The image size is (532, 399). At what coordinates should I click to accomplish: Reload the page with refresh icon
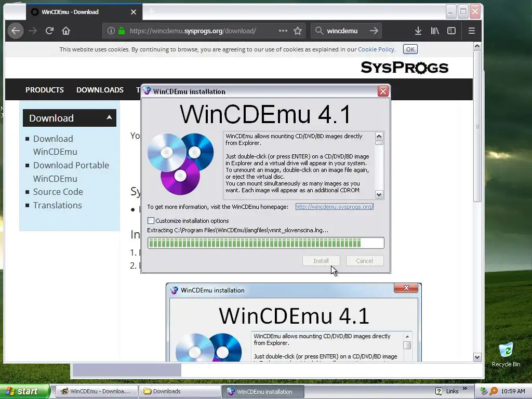(x=49, y=31)
